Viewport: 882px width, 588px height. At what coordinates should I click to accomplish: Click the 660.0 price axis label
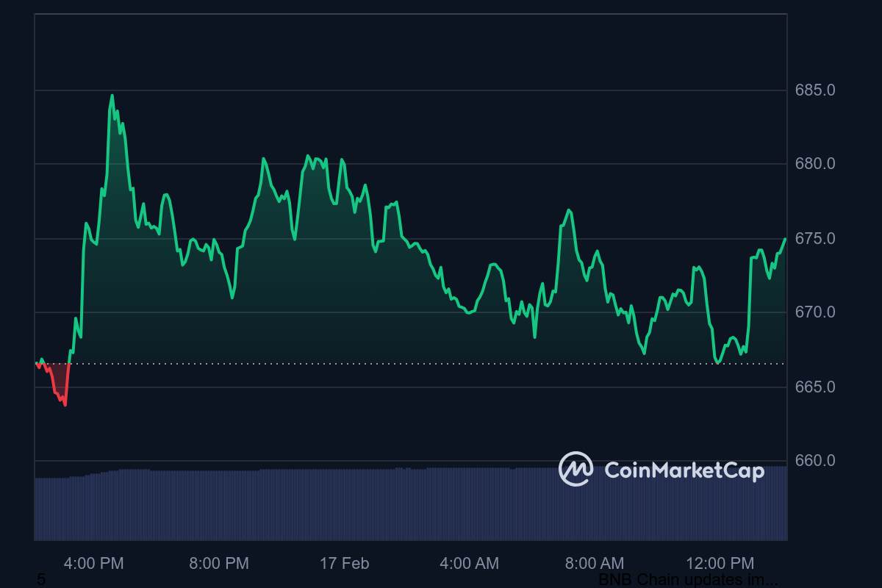815,461
